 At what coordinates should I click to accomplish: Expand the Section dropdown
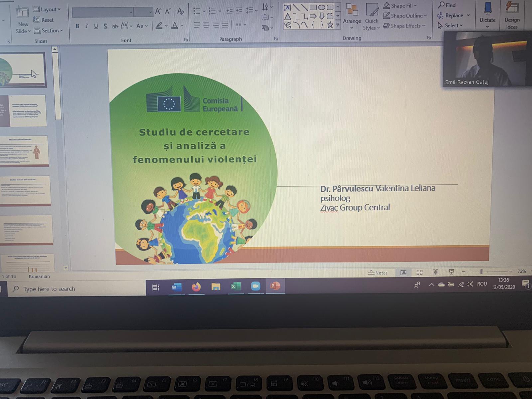(48, 31)
